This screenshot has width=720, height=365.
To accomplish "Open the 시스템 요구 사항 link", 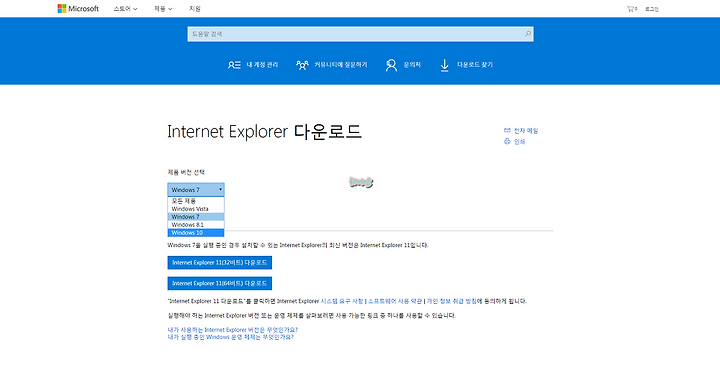I will (x=342, y=302).
